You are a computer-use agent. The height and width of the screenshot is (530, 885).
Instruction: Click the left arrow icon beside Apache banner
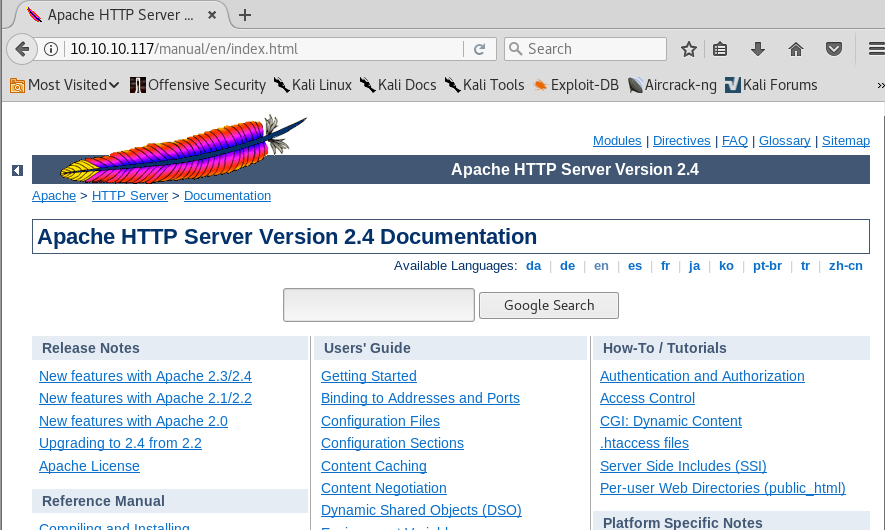(17, 171)
